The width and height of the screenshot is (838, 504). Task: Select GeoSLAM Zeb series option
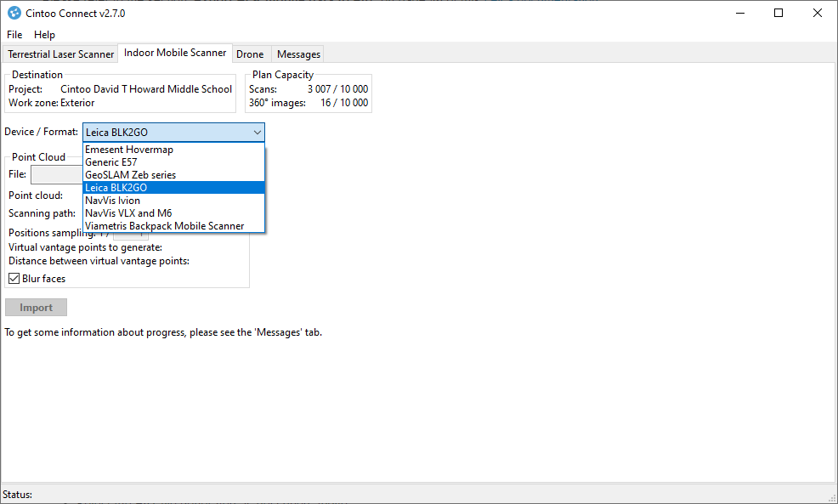(173, 175)
